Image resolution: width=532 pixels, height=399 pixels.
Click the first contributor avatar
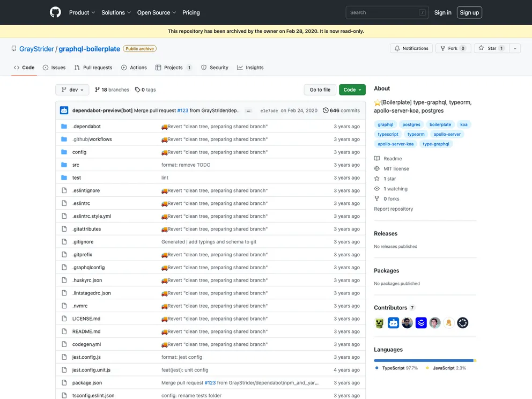[x=380, y=323]
